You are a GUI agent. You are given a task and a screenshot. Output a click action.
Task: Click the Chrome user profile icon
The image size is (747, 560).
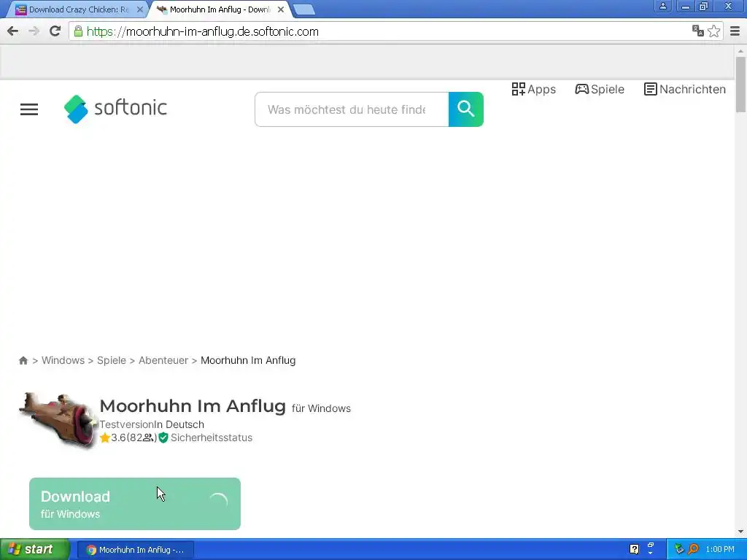pyautogui.click(x=662, y=6)
